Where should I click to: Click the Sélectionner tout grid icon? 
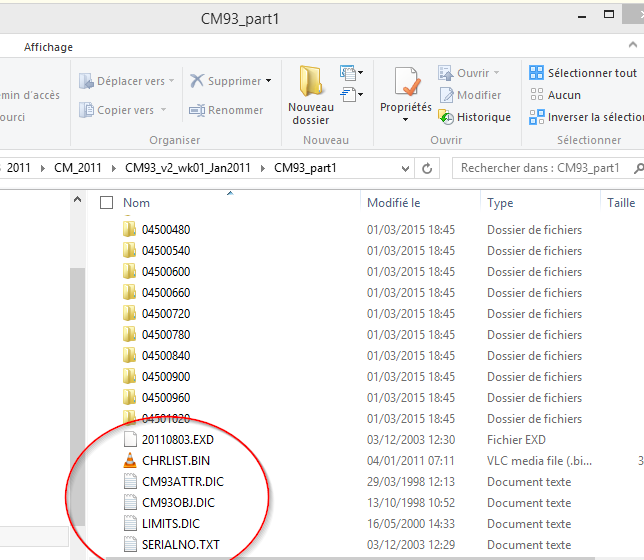[x=536, y=73]
